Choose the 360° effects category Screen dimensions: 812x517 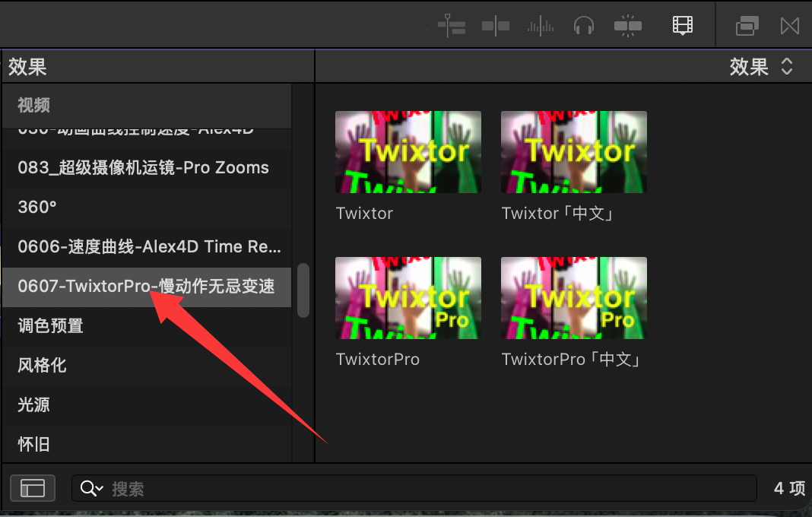(x=37, y=207)
